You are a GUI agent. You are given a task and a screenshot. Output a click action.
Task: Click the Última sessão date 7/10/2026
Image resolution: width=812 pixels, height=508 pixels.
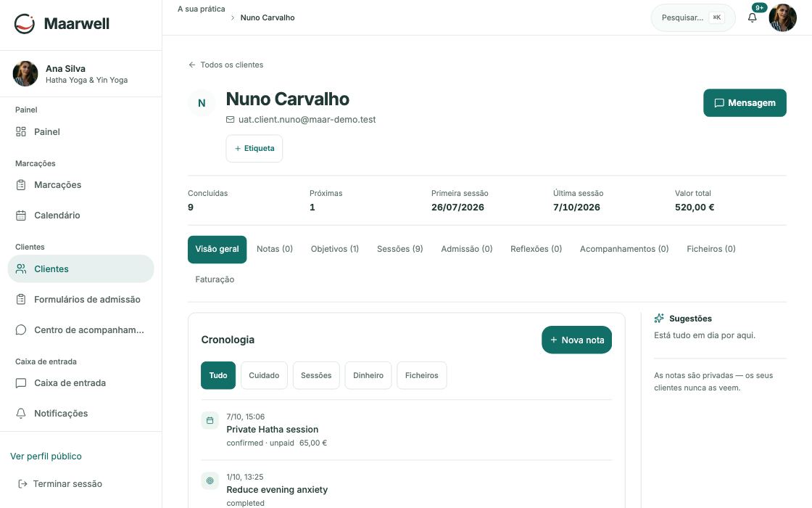tap(576, 208)
